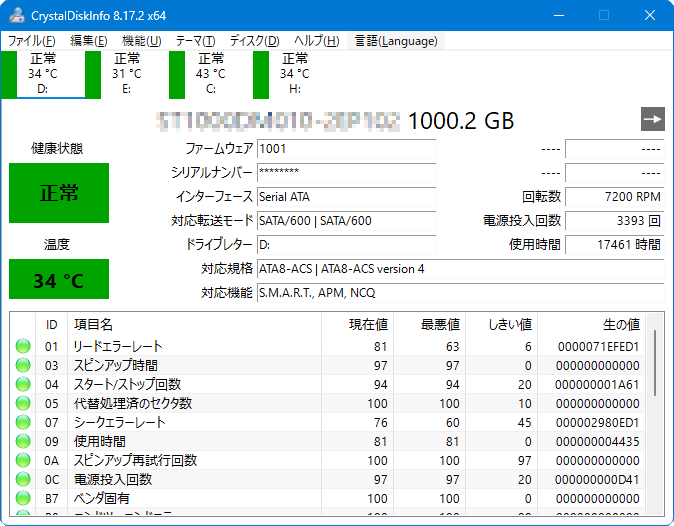Click status icon for 03 スピンアップ時間

tap(23, 365)
